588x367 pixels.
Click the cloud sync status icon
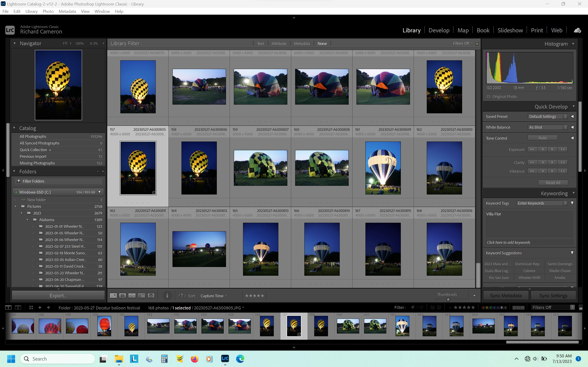pyautogui.click(x=577, y=30)
